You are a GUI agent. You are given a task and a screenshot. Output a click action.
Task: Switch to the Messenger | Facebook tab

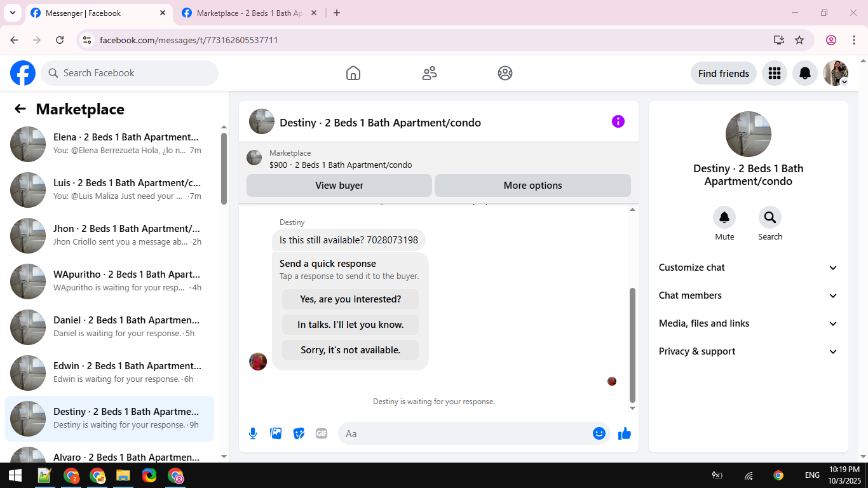[98, 13]
